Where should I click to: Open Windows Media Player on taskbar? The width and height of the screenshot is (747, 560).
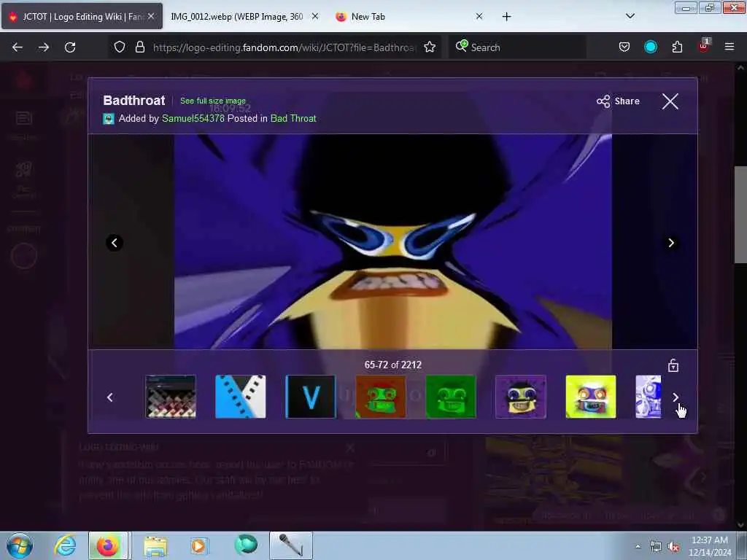pyautogui.click(x=198, y=545)
